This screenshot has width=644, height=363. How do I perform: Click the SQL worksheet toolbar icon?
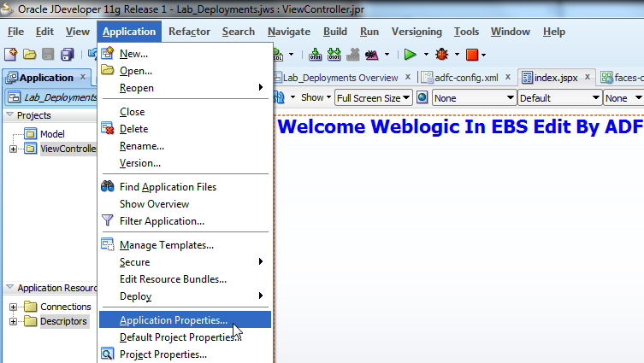point(278,54)
